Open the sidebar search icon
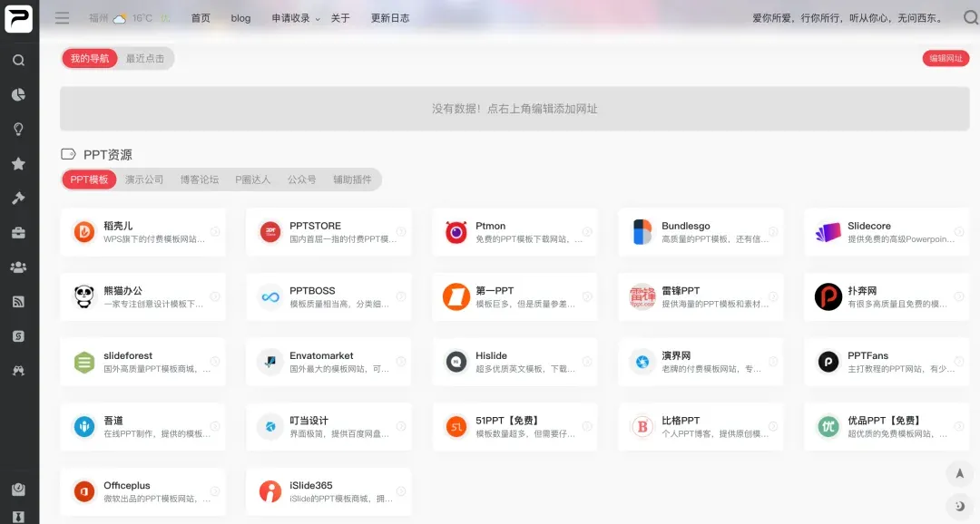The width and height of the screenshot is (980, 524). pos(19,60)
